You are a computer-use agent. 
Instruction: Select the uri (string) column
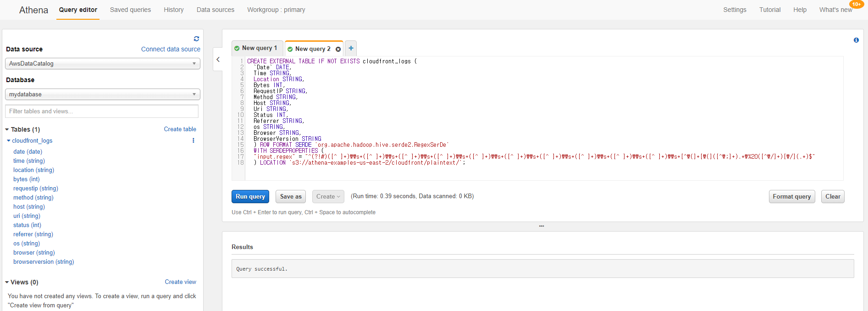coord(27,216)
